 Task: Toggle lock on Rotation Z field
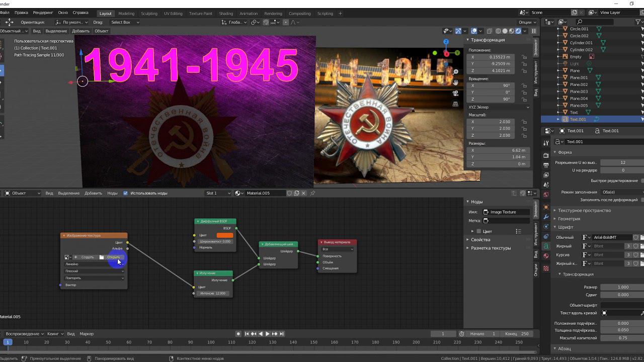coord(524,99)
